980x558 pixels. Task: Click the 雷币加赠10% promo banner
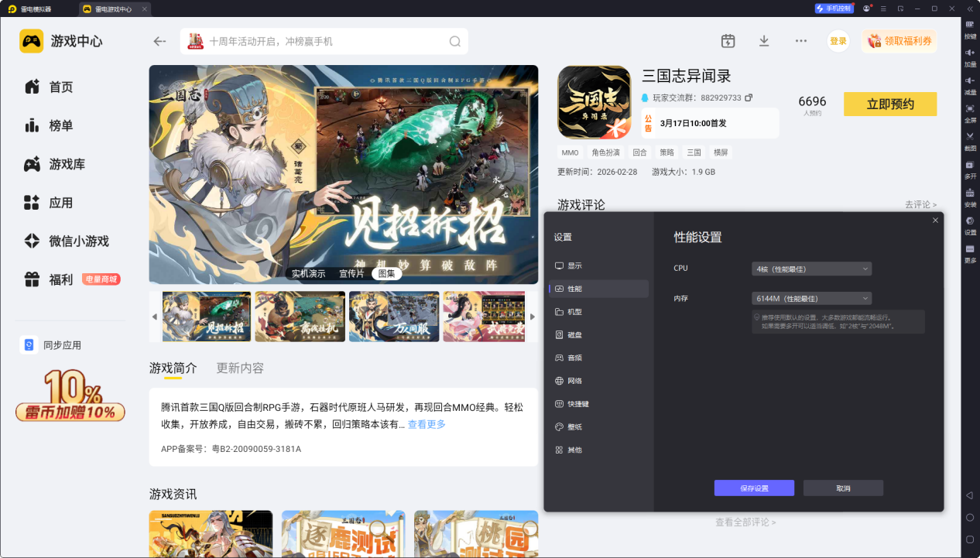70,395
